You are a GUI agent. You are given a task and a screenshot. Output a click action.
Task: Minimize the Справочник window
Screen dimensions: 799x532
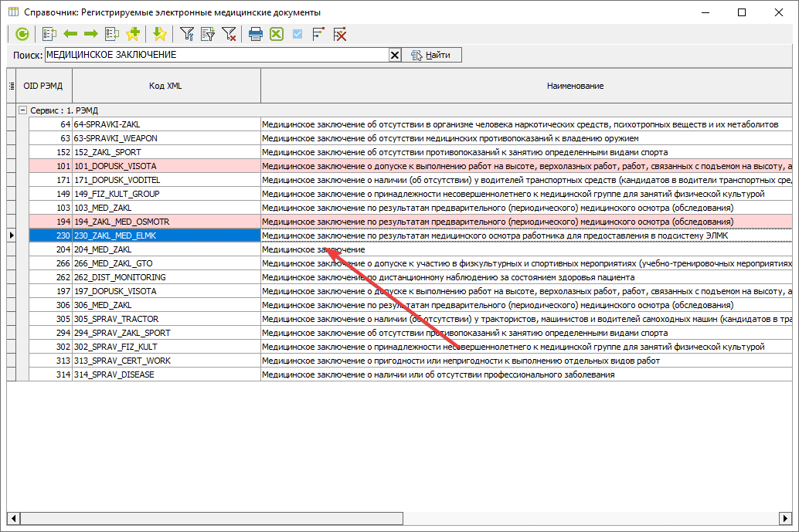coord(705,12)
